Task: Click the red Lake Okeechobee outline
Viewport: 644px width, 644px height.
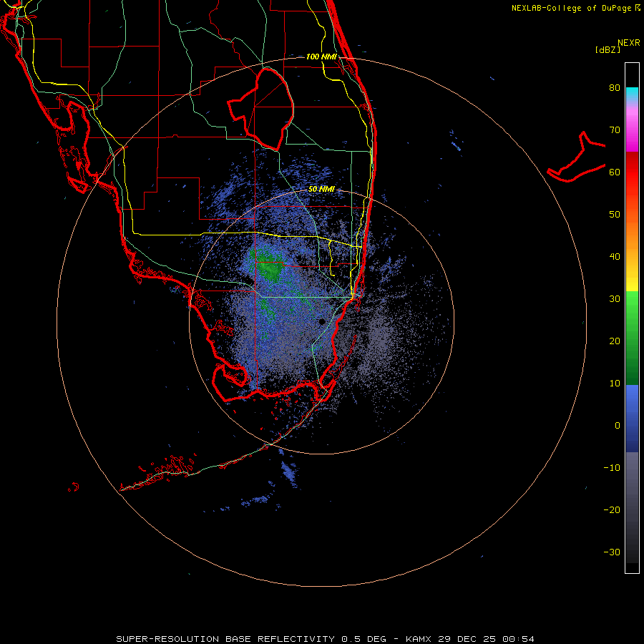Action: coord(260,109)
